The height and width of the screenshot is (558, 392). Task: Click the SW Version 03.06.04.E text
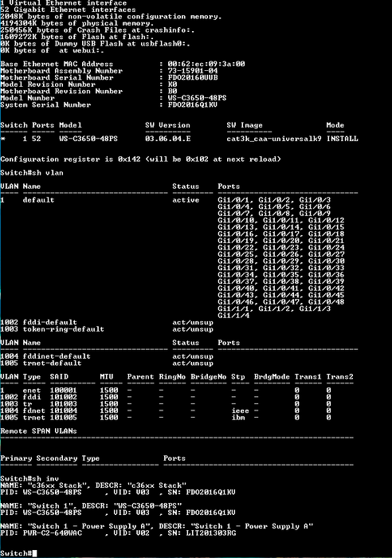pyautogui.click(x=167, y=139)
